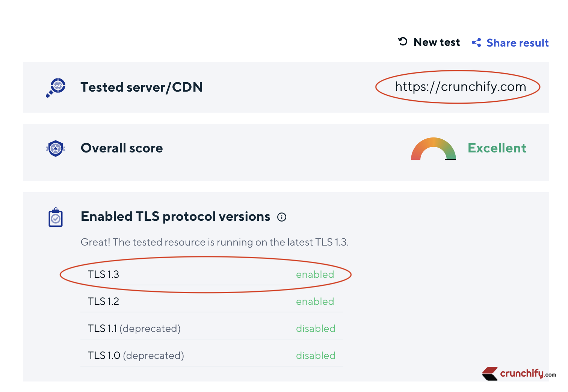Click the score gauge meter graphic
The height and width of the screenshot is (392, 568).
433,149
